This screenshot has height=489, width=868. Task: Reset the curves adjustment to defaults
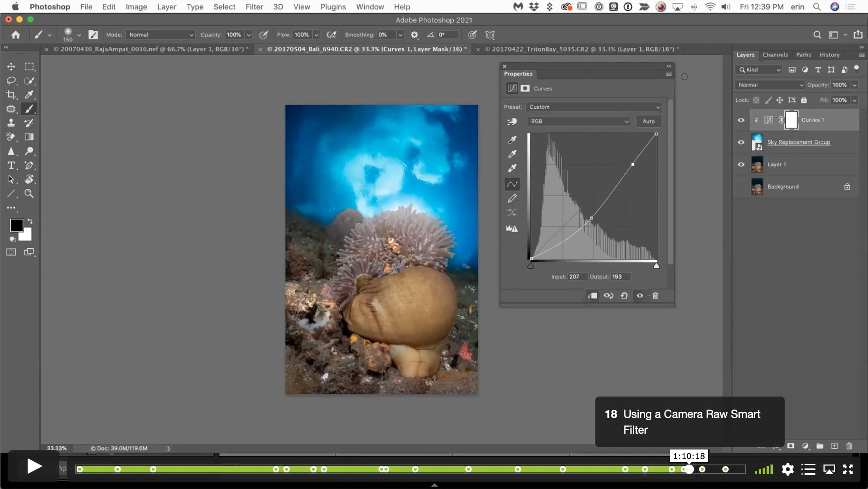click(624, 295)
